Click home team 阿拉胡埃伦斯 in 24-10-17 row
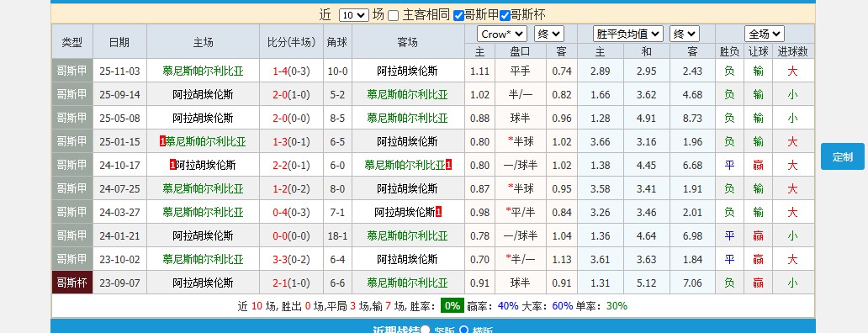868x333 pixels. click(x=206, y=165)
